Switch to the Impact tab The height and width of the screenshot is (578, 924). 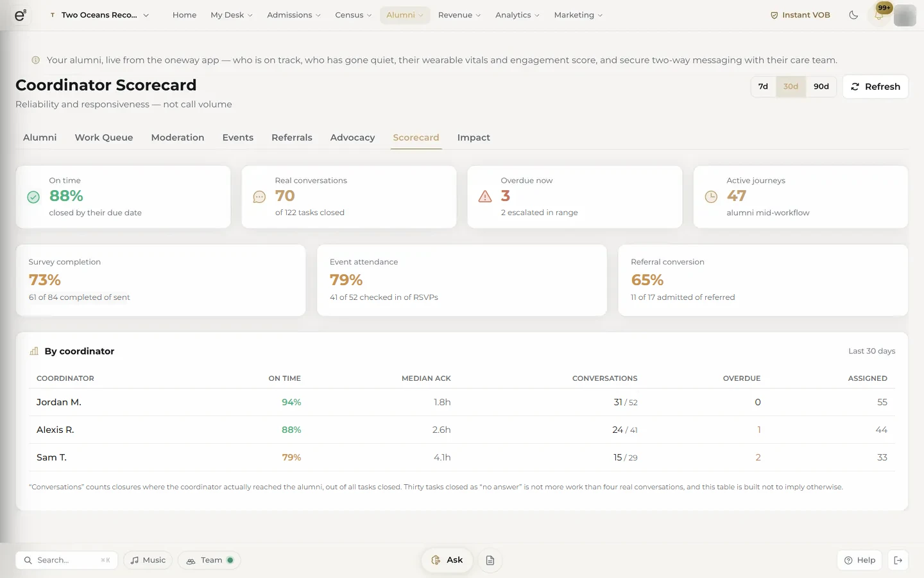[x=474, y=137]
